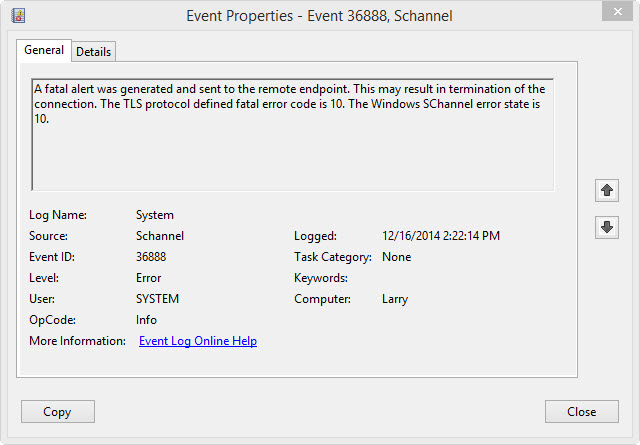The image size is (640, 445).
Task: Click the Level value Error
Action: (x=149, y=278)
